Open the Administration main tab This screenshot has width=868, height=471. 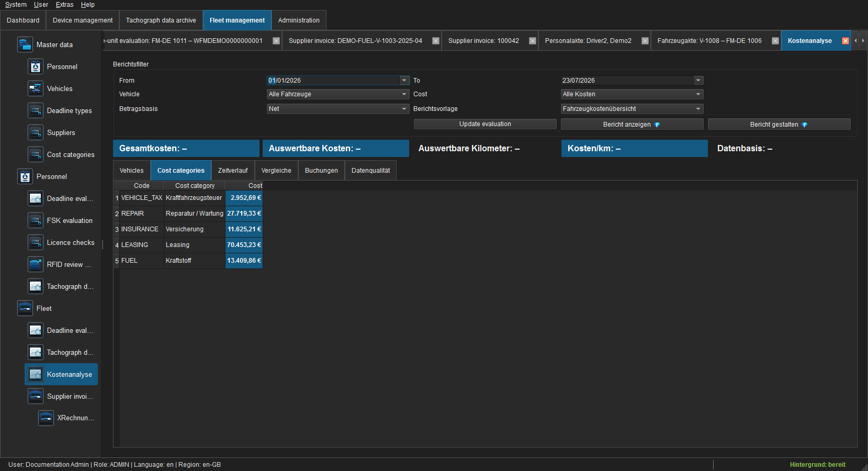point(299,20)
